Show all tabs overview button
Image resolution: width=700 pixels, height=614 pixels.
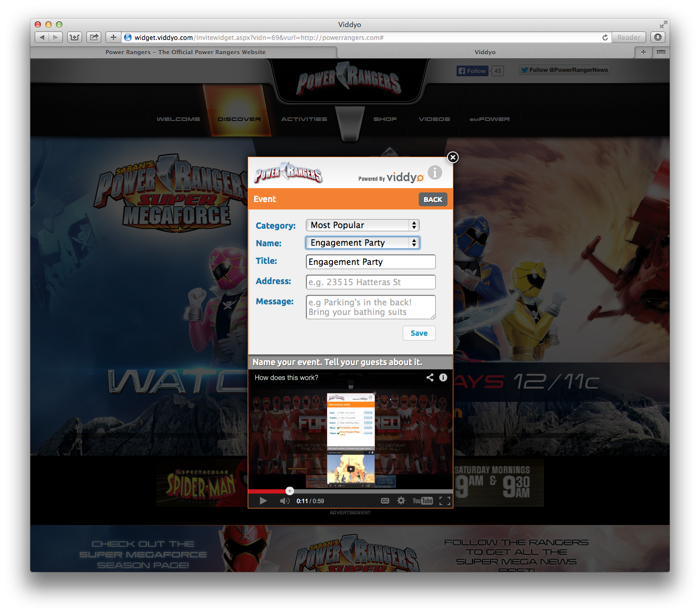point(661,52)
